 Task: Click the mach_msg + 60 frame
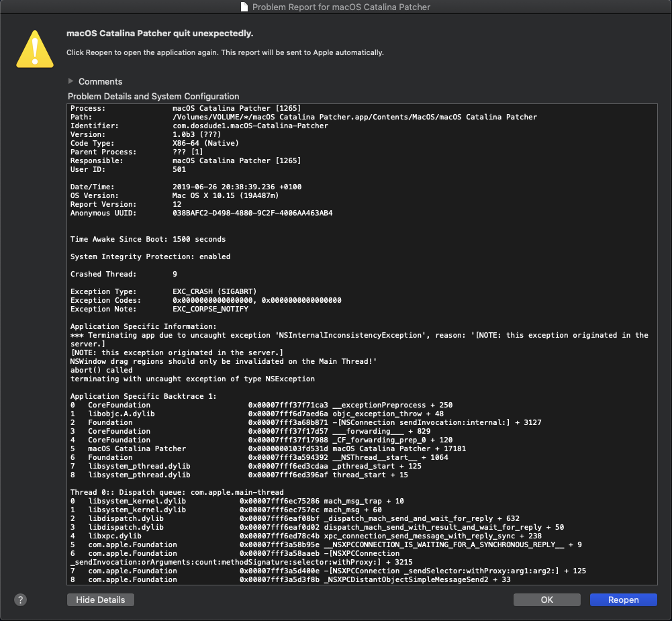(226, 510)
